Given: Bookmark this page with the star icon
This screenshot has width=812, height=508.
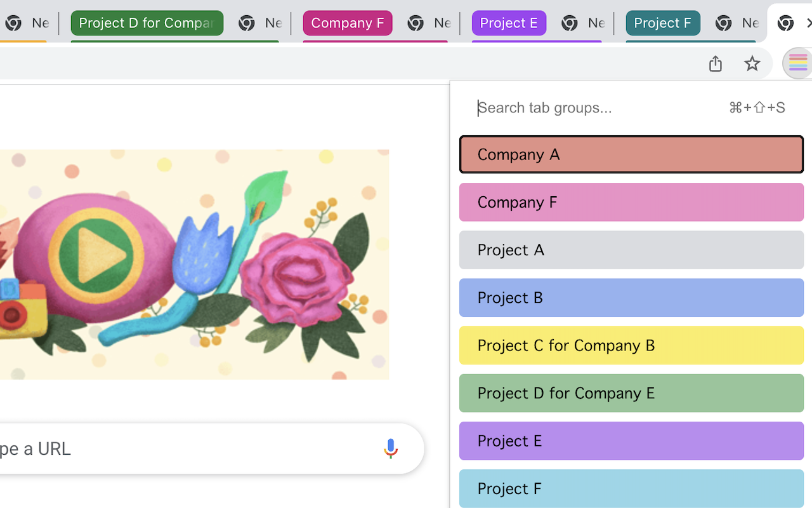Looking at the screenshot, I should coord(752,63).
